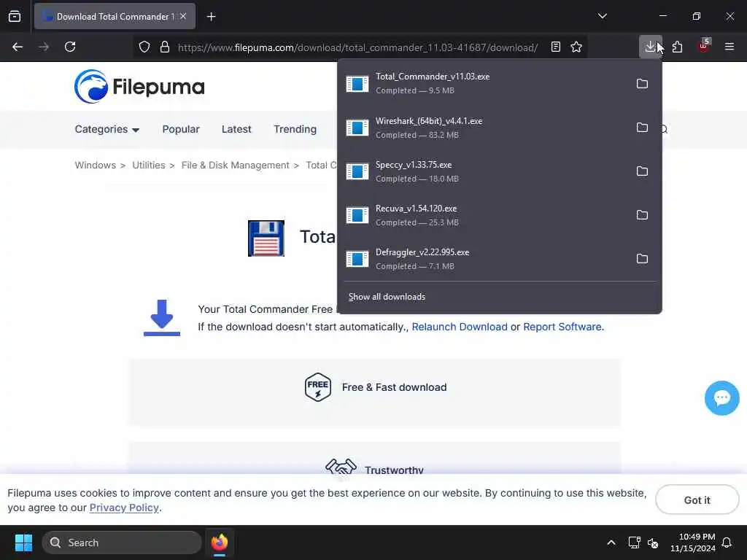747x560 pixels.
Task: Click Relaunch Download link
Action: [x=460, y=327]
